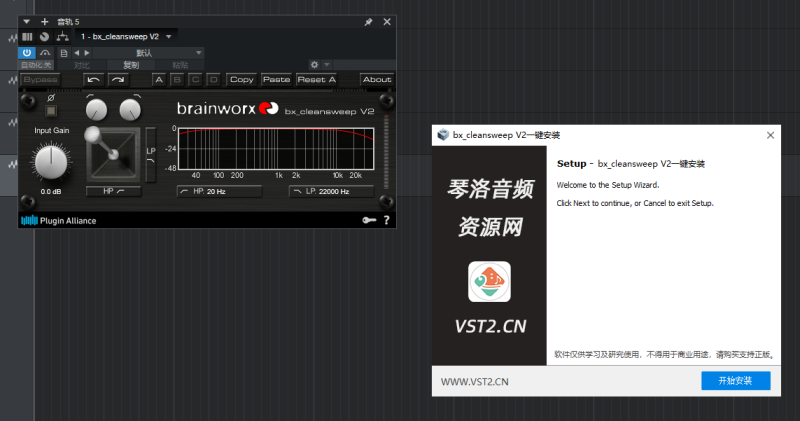Click the WWW.VST2.CN link in installer
800x421 pixels.
click(x=474, y=382)
